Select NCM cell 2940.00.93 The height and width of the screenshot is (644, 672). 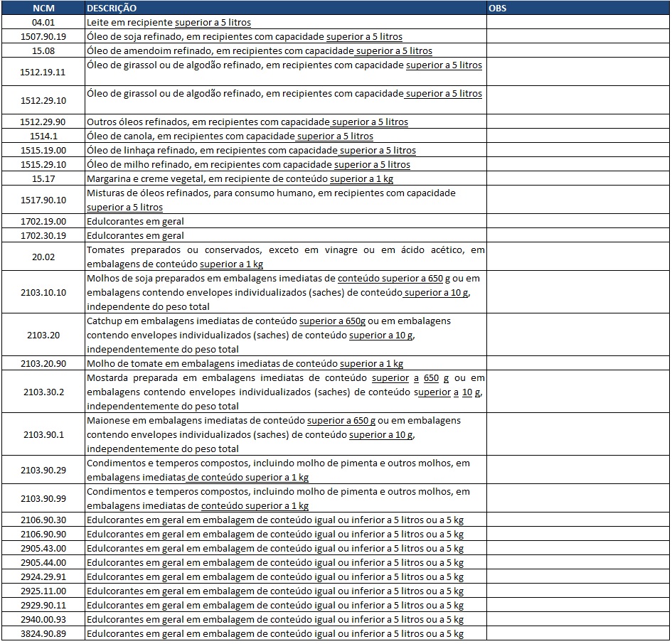tap(43, 619)
